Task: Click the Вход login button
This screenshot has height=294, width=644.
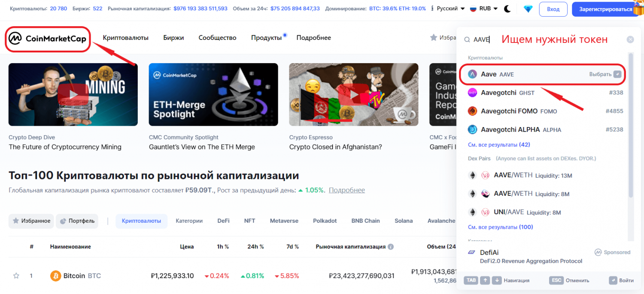Action: [x=553, y=9]
